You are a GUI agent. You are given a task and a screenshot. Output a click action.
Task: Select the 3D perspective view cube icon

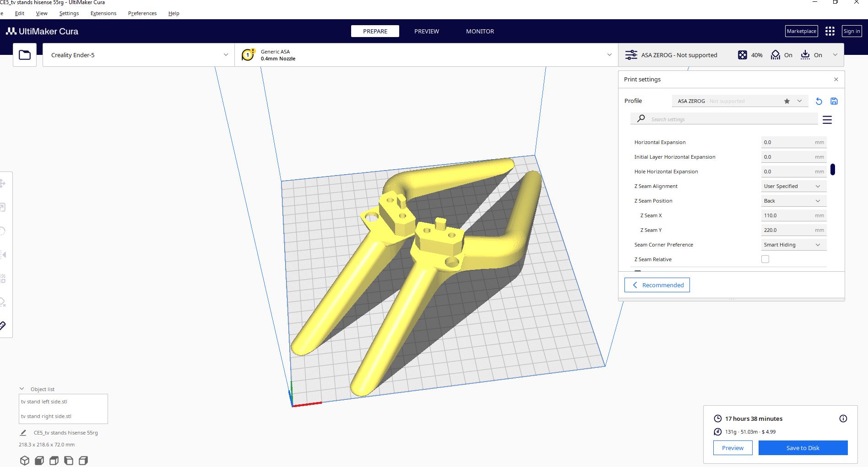pos(25,460)
